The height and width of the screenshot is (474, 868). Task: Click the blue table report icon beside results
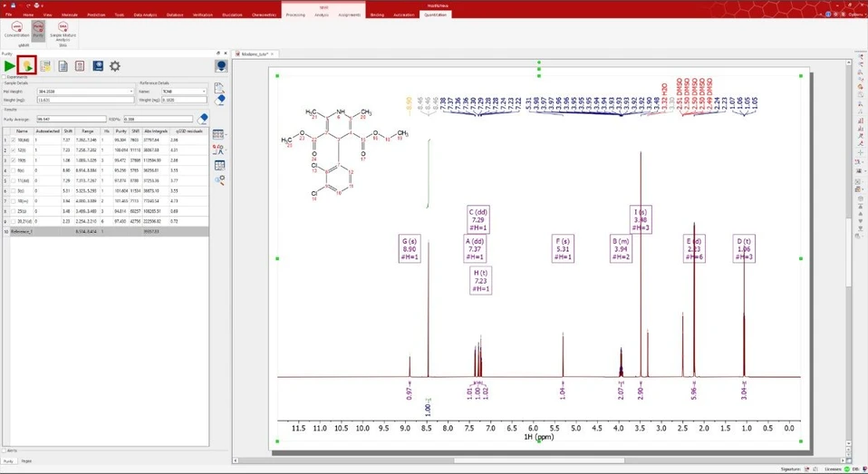pos(219,165)
